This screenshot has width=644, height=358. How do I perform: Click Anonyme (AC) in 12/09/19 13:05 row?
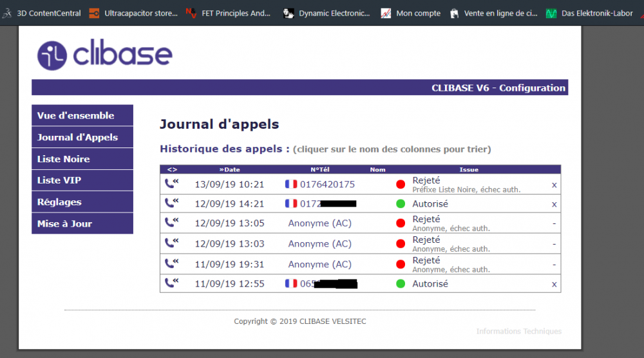320,223
